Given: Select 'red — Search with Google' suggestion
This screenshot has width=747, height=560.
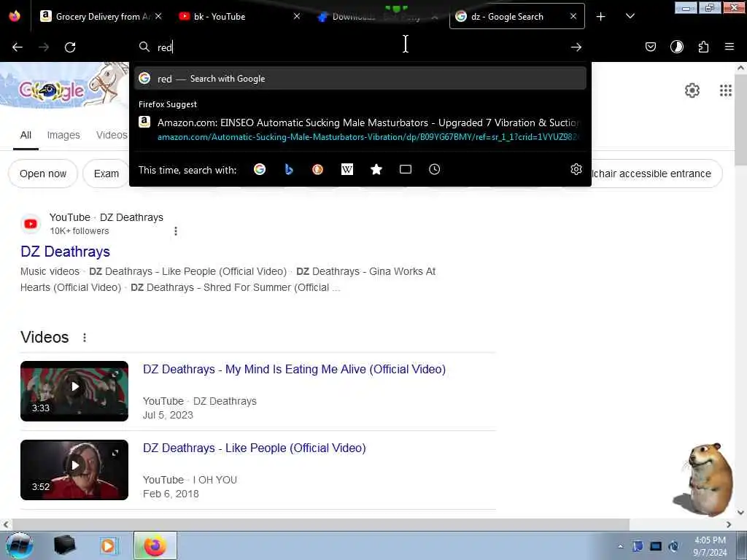Looking at the screenshot, I should pyautogui.click(x=360, y=79).
